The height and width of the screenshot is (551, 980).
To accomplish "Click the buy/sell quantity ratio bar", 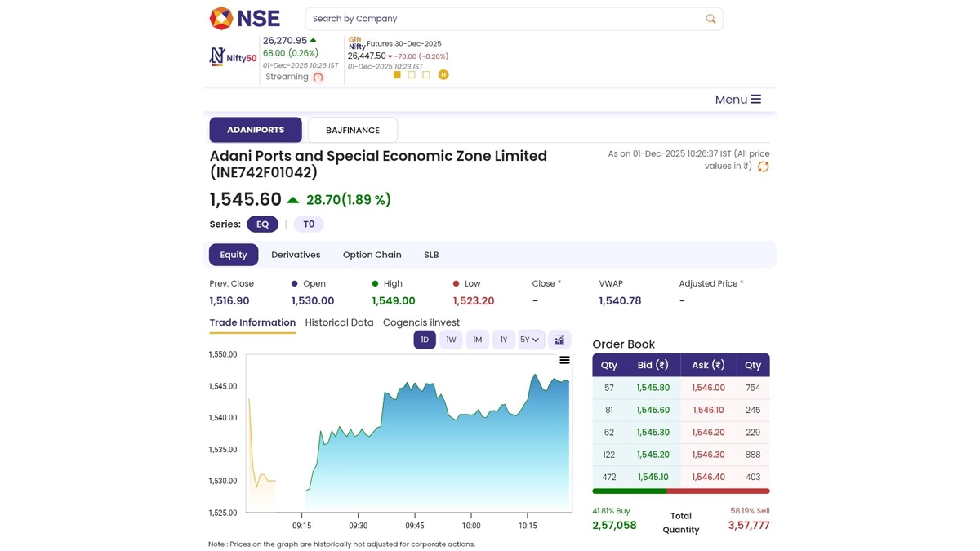I will pyautogui.click(x=680, y=491).
